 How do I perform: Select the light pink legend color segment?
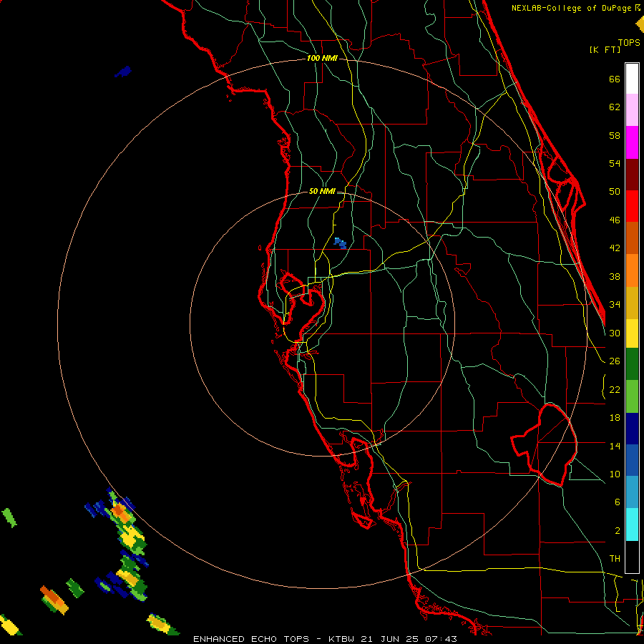(x=632, y=110)
